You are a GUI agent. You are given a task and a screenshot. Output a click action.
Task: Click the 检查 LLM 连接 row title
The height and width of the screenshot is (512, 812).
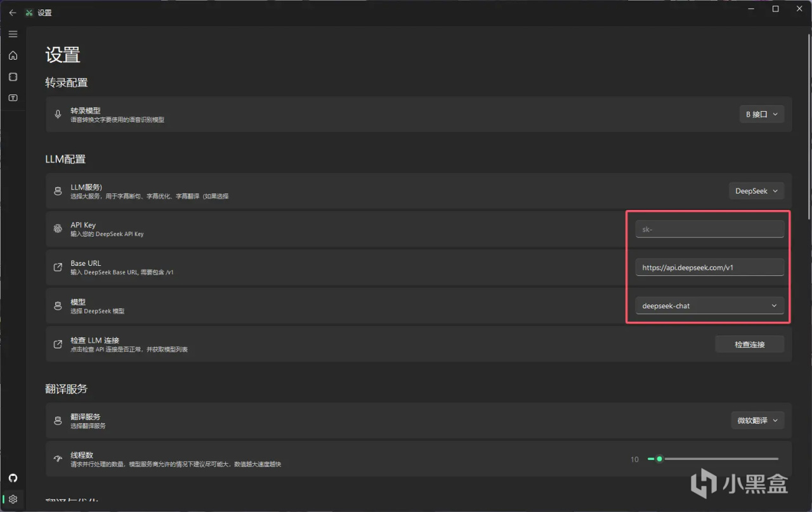(x=95, y=340)
